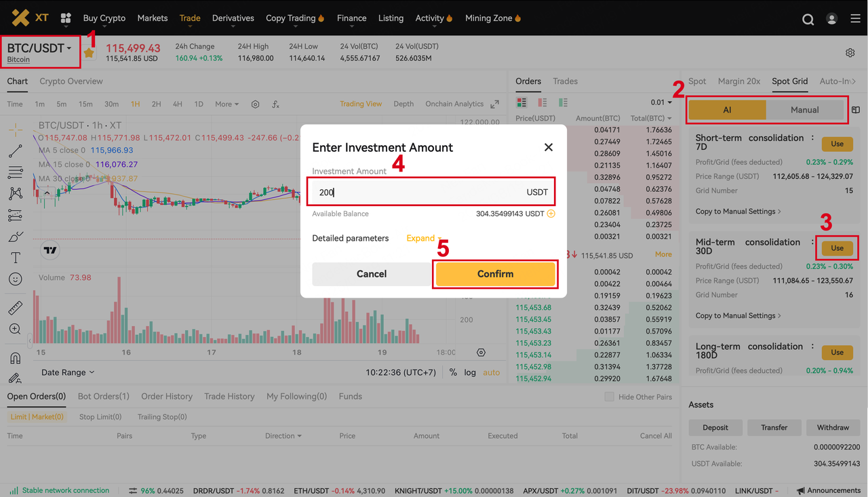Click the plus icon next to Available Balance
The width and height of the screenshot is (868, 497).
tap(551, 214)
